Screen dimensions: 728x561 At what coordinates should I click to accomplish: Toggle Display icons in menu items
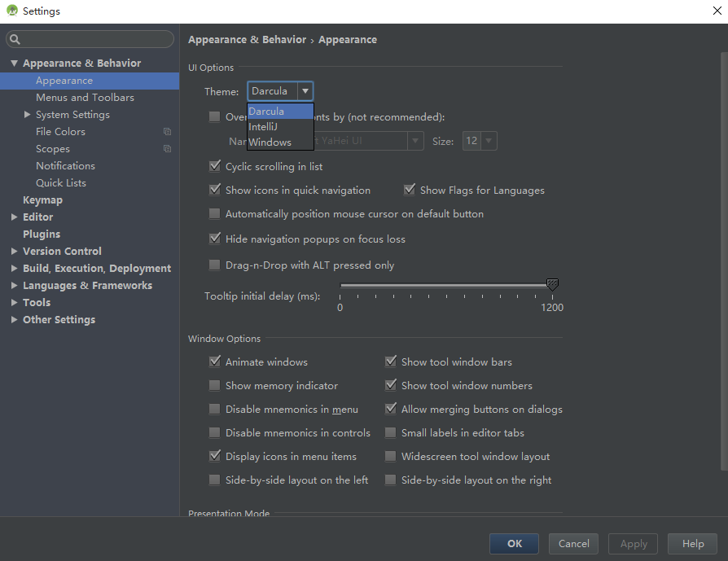(x=214, y=456)
